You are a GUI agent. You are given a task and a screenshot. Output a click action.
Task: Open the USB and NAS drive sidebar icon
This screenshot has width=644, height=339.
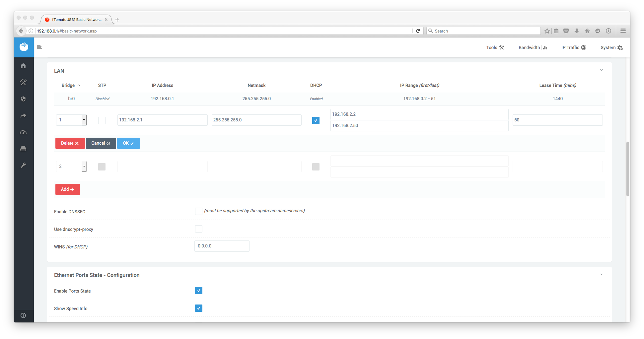point(23,149)
